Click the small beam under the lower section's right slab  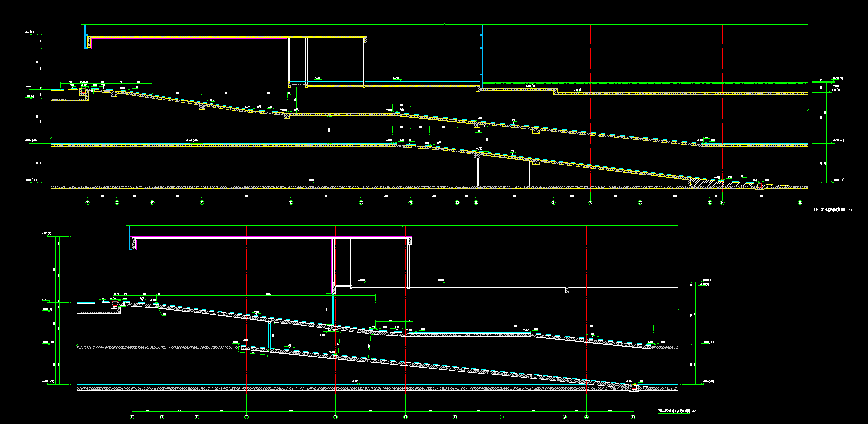pyautogui.click(x=567, y=290)
